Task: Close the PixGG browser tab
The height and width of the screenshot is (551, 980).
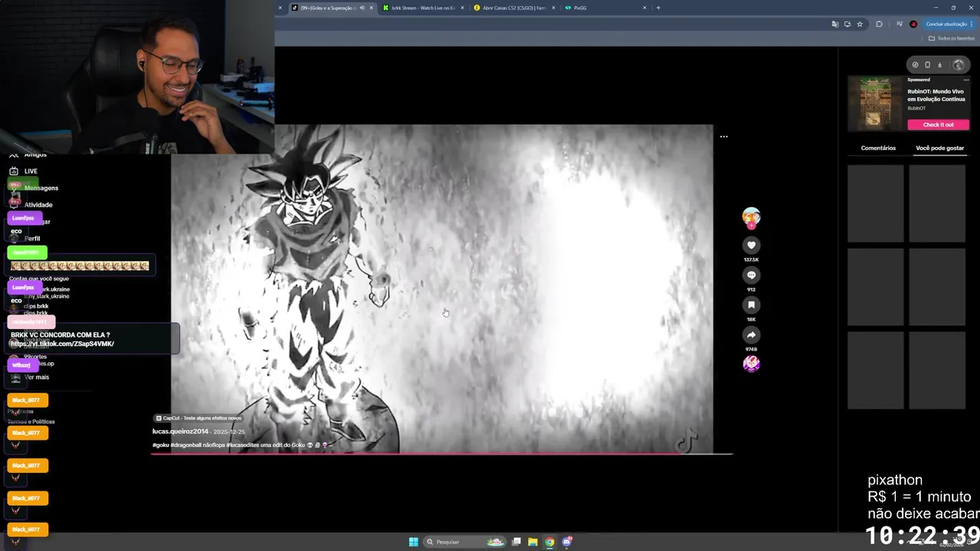Action: 645,8
